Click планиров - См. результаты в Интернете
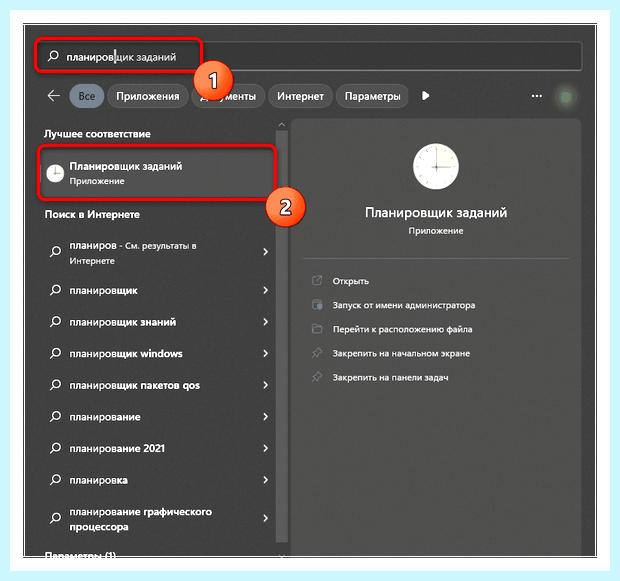This screenshot has width=620, height=581. [x=133, y=253]
